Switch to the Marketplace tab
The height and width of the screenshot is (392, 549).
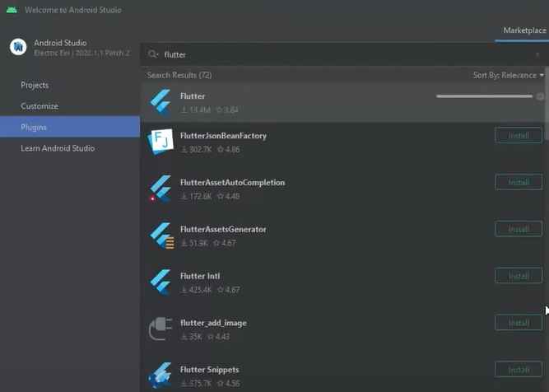pos(524,31)
